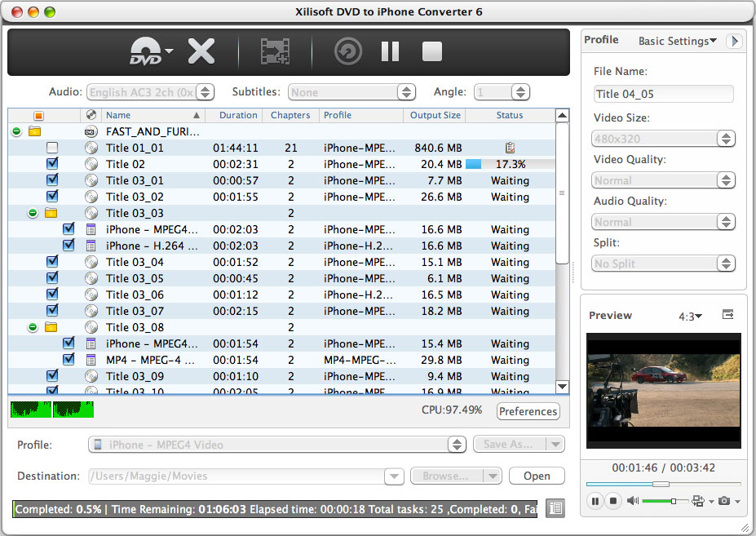Screen dimensions: 756x536
Task: Open the Load DVD dropdown arrow
Action: (169, 51)
